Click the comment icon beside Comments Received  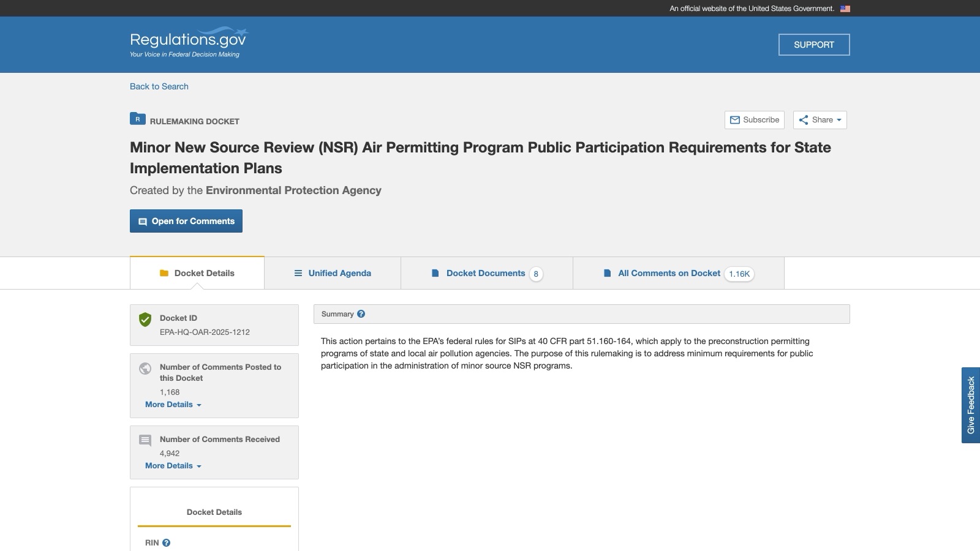point(145,440)
